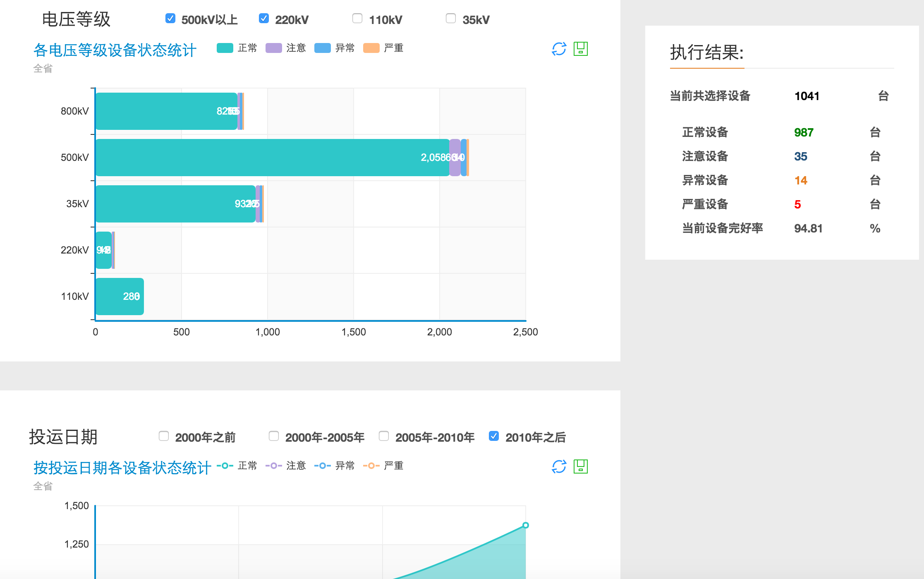The image size is (924, 579).
Task: Click the 800kV normal bar segment
Action: (x=166, y=111)
